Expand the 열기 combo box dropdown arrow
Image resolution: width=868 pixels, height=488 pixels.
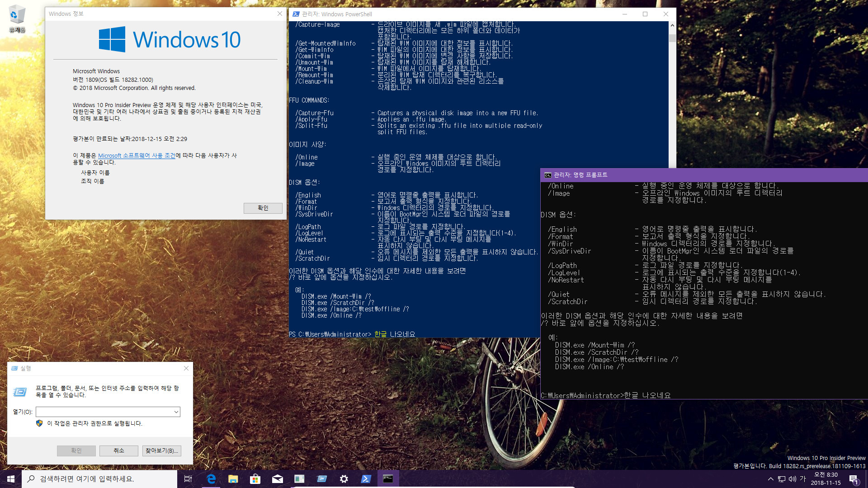coord(176,412)
